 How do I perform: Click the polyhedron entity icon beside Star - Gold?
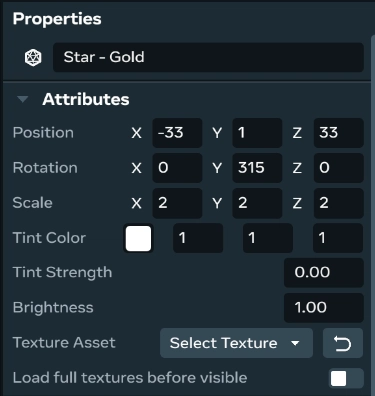33,58
